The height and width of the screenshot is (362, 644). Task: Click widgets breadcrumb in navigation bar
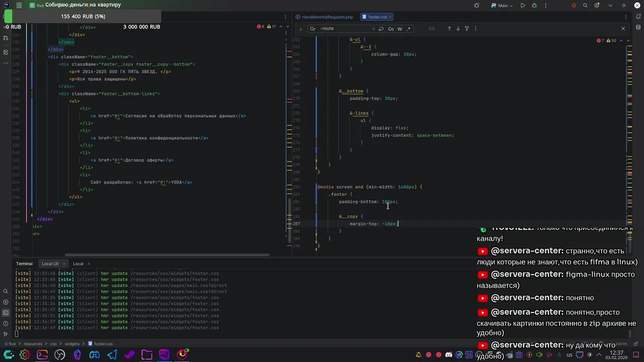pos(72,344)
